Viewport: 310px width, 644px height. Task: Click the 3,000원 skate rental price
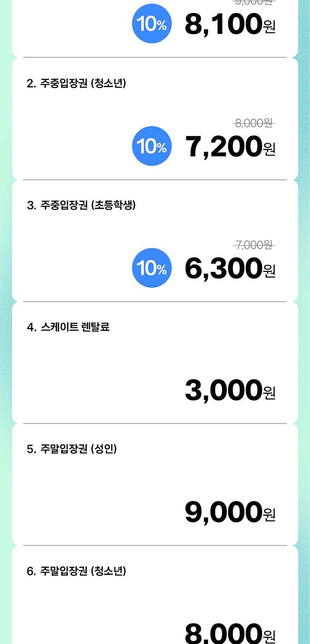coord(230,390)
